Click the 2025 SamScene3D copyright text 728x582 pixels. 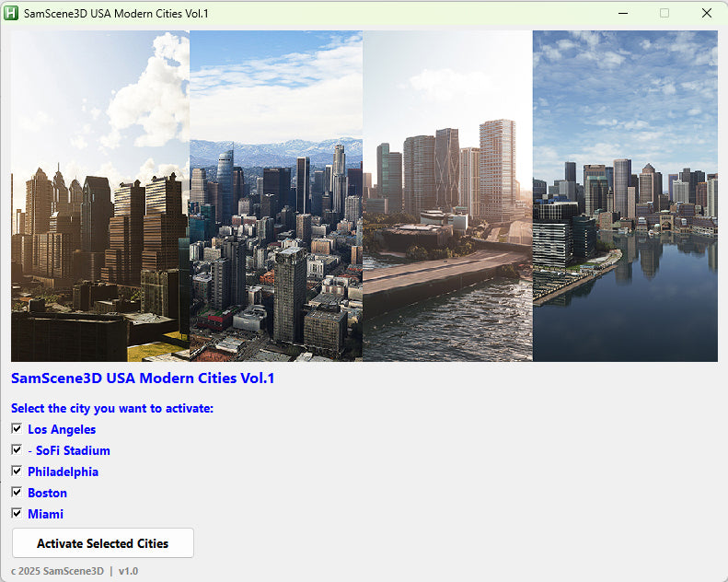tap(57, 571)
